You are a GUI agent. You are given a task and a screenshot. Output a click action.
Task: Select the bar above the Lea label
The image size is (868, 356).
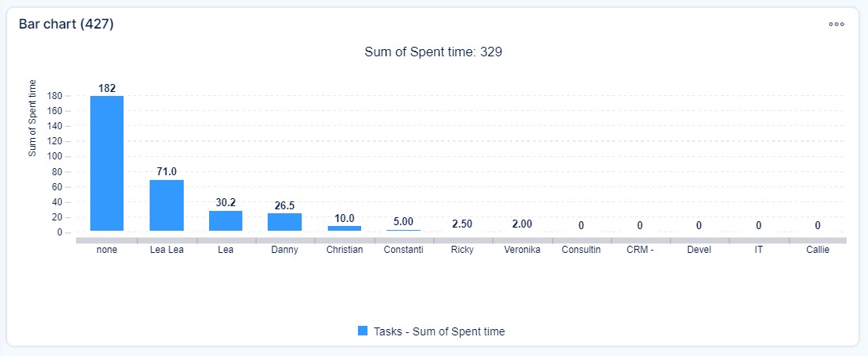226,220
